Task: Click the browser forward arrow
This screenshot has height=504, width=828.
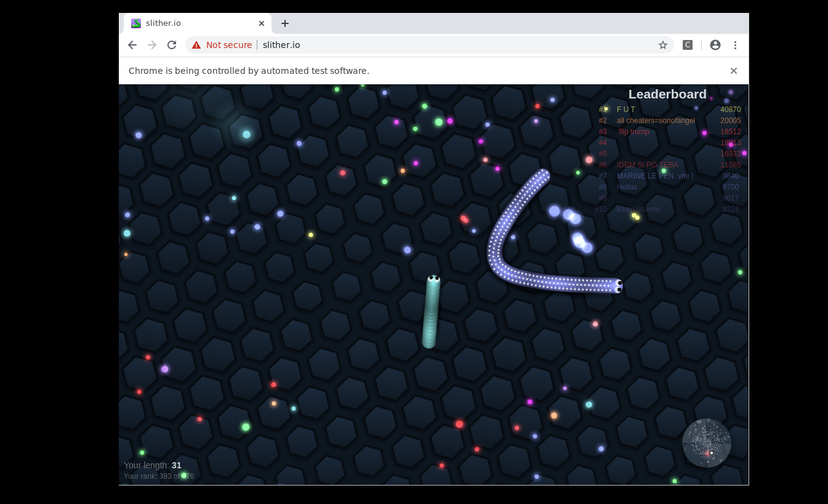Action: click(152, 45)
